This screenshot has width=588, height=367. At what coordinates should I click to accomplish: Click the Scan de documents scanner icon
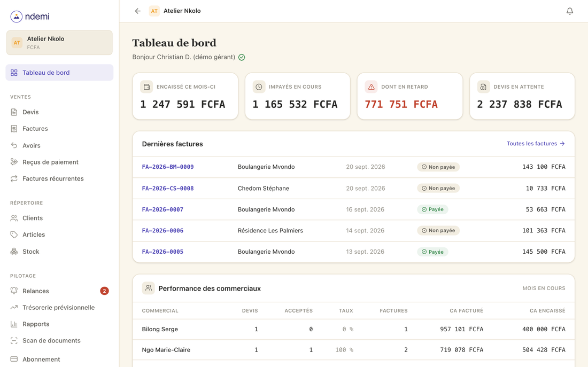pos(14,340)
